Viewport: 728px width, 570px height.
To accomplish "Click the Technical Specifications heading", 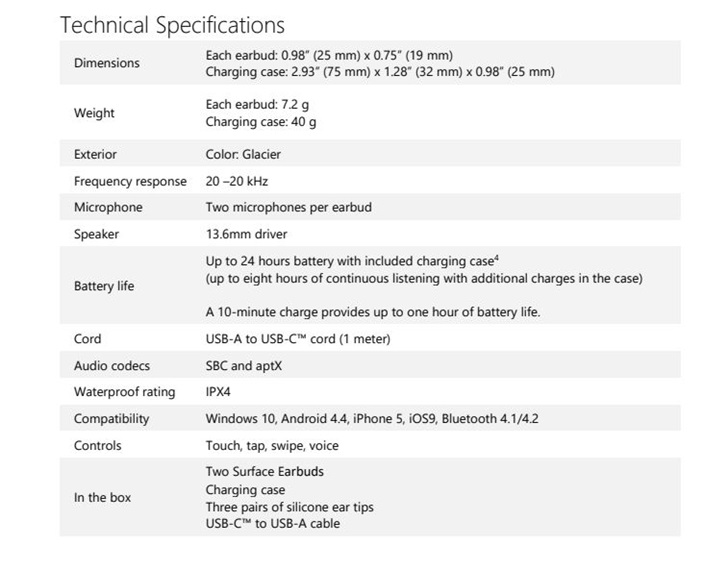I will pyautogui.click(x=172, y=26).
